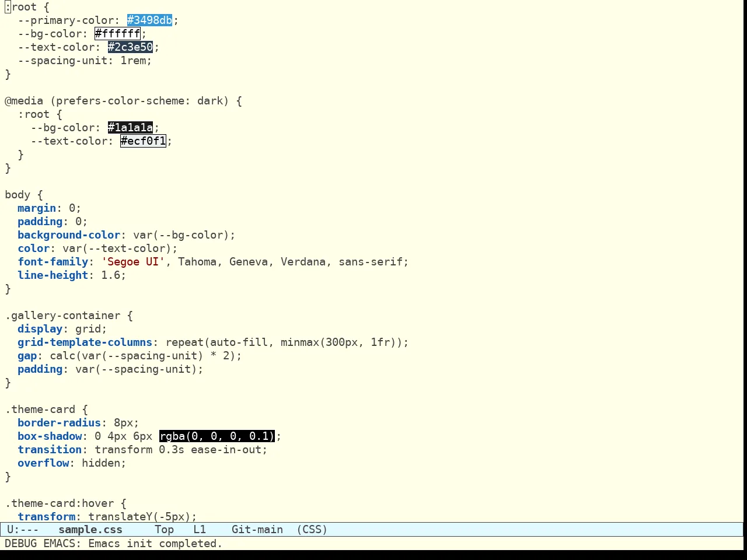Screen dimensions: 747x560
Task: Click the #ffffff bg-color value
Action: tap(117, 34)
